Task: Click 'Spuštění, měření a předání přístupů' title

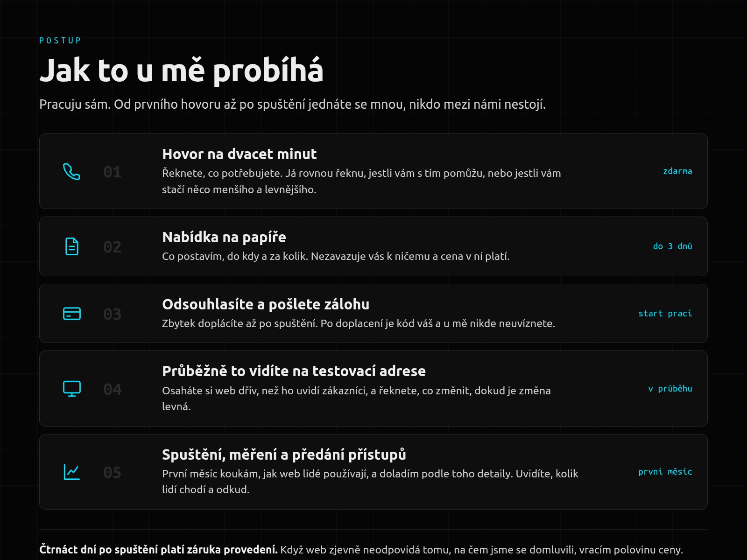Action: [x=284, y=455]
